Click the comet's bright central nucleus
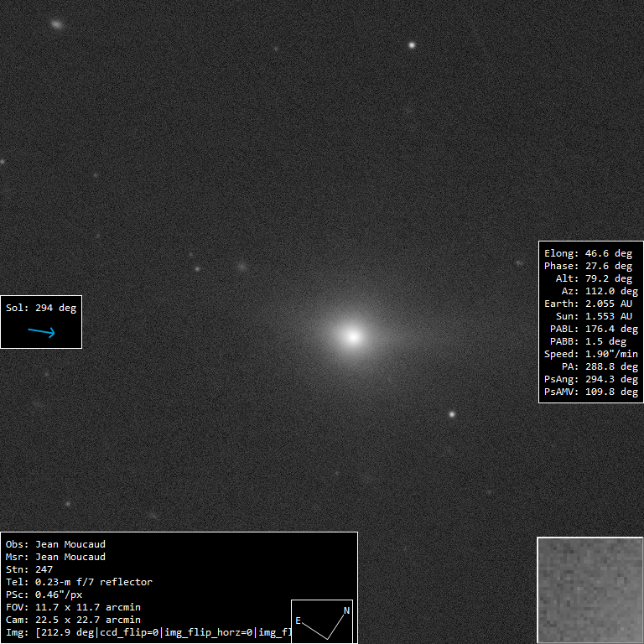The image size is (644, 644). 352,336
